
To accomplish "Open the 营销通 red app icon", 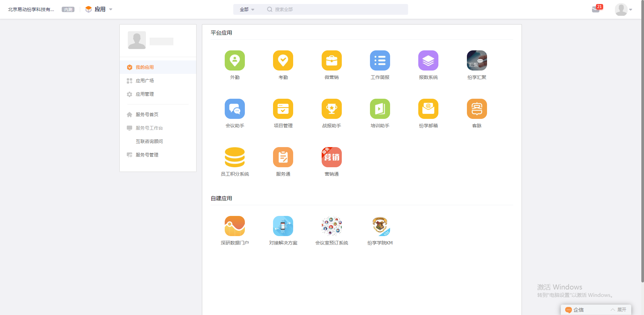I will [x=332, y=157].
